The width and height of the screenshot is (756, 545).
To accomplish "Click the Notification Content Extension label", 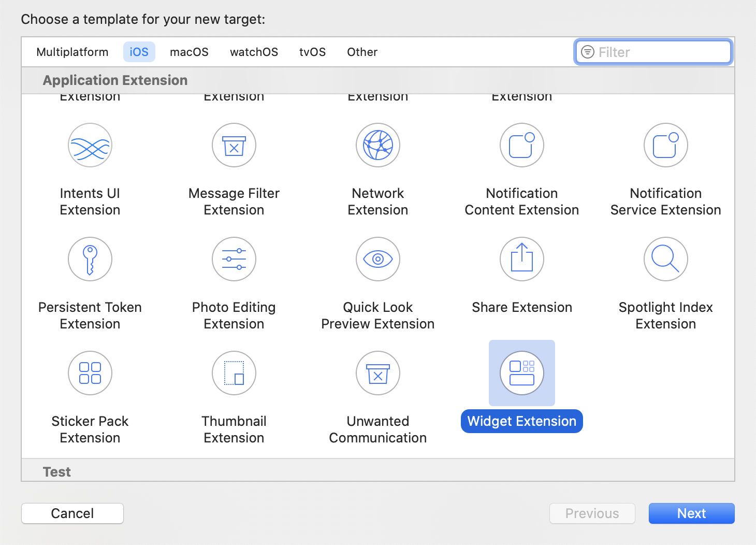I will pos(522,202).
